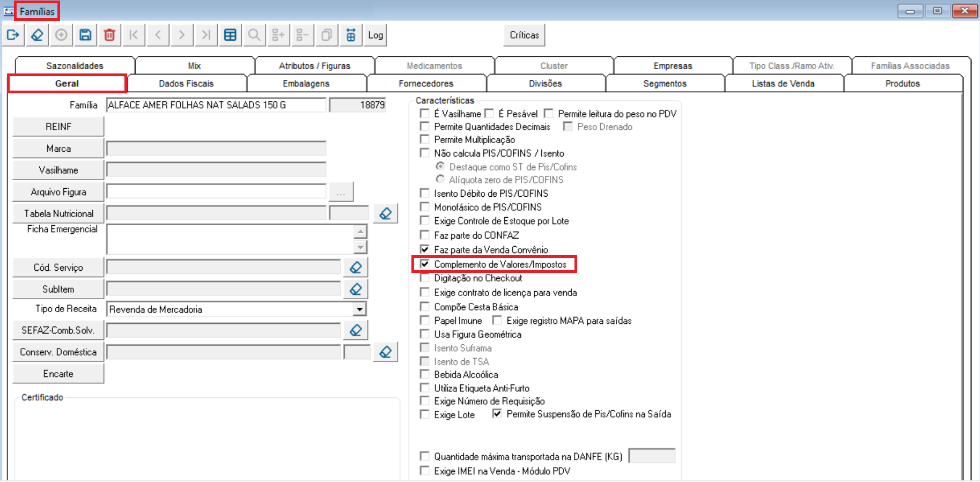Go to the first record arrow icon
The image size is (980, 482).
point(134,35)
